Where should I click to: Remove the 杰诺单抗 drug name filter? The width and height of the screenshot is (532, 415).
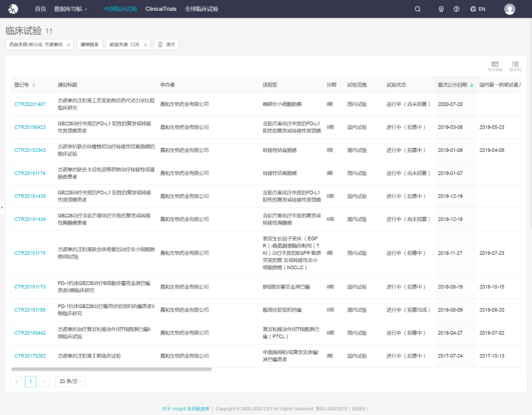coord(68,45)
